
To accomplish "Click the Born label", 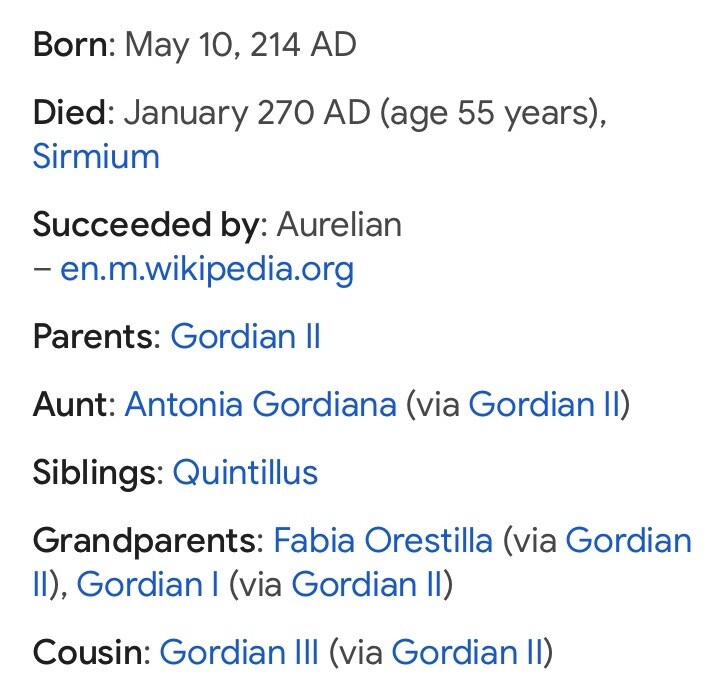I will (x=73, y=45).
